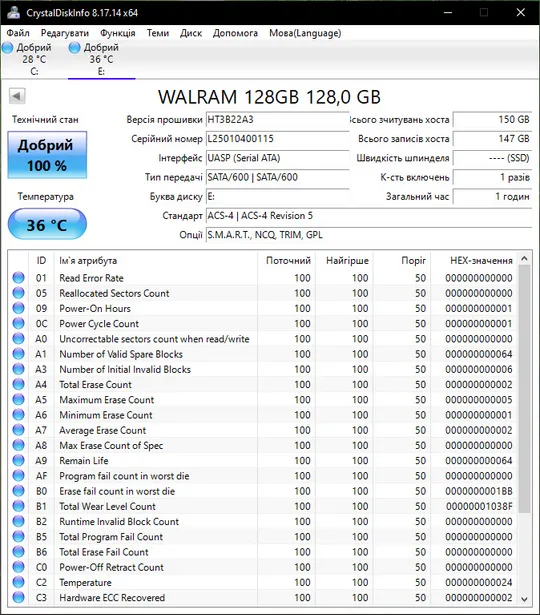Click the status orb for Runtime Invalid Block Count
540x615 pixels.
pyautogui.click(x=18, y=521)
